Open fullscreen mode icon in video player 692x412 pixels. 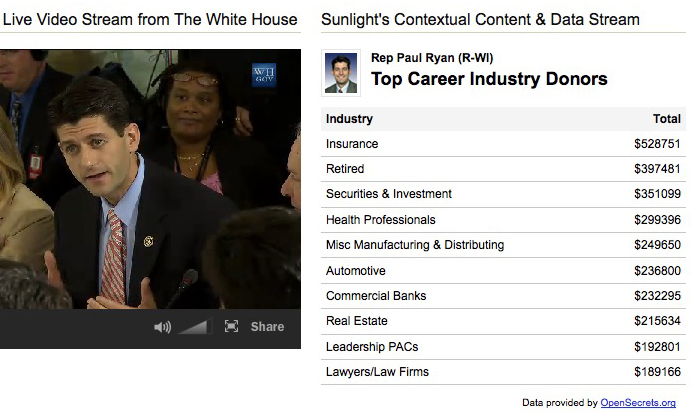point(231,326)
